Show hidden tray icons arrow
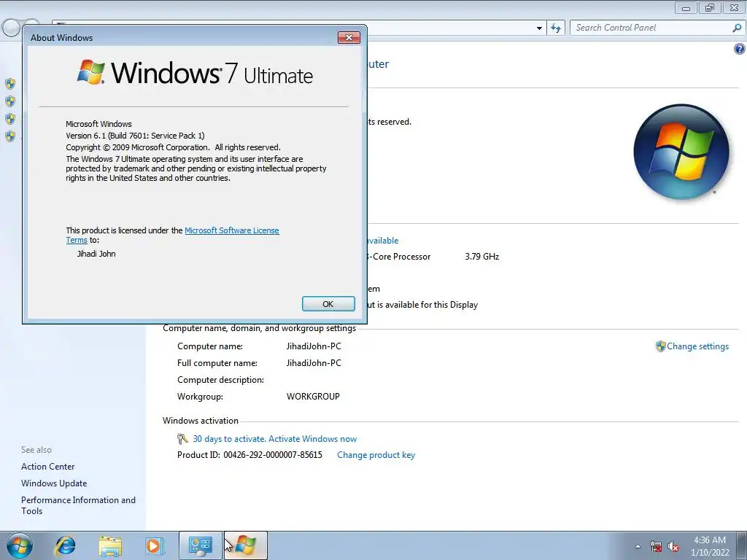This screenshot has height=560, width=747. 638,547
